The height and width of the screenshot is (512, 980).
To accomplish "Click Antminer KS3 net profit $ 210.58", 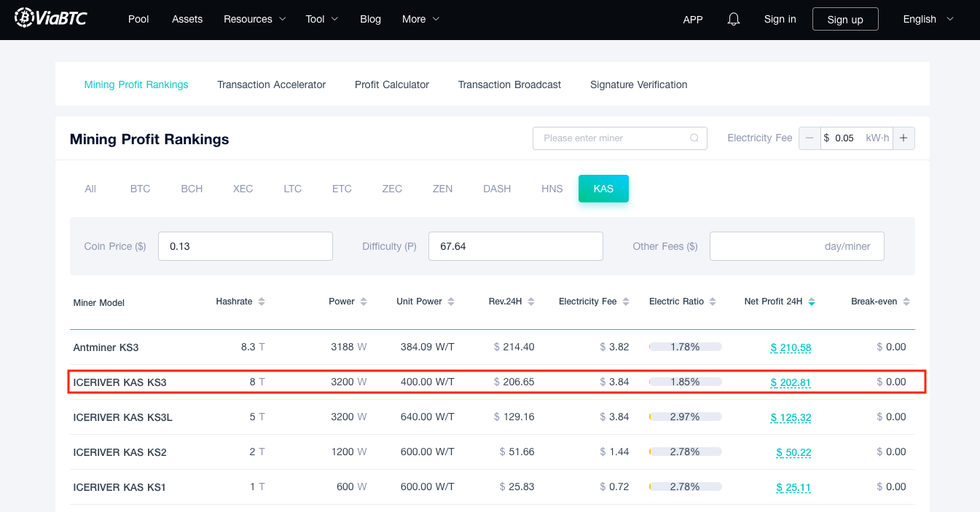I will pyautogui.click(x=791, y=347).
